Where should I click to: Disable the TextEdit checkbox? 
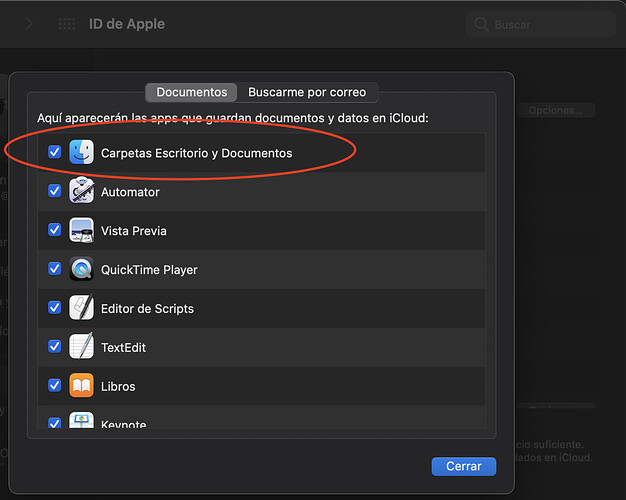point(55,346)
